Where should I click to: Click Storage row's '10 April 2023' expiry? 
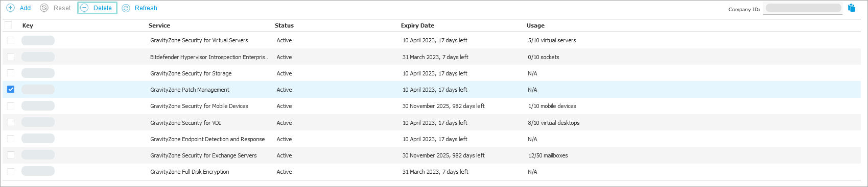point(435,73)
